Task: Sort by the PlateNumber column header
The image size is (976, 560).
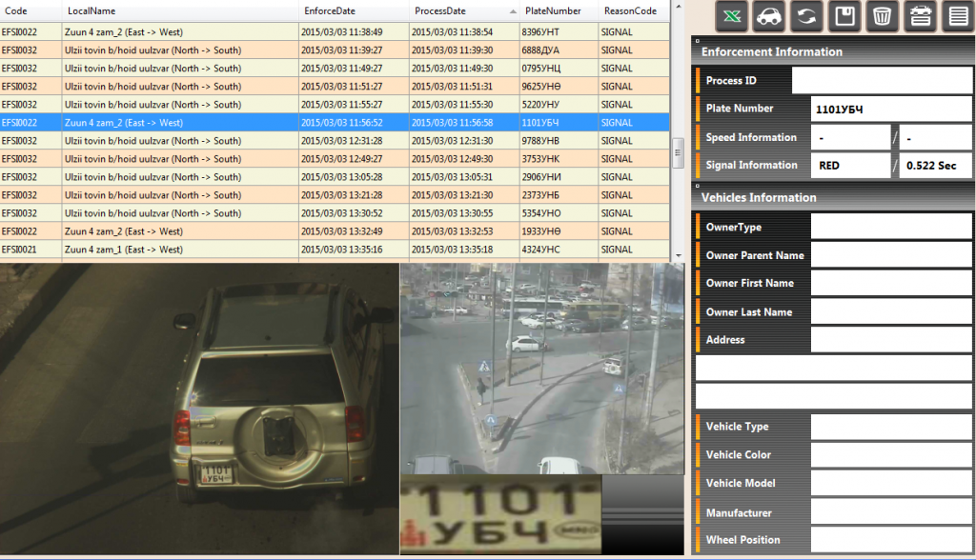Action: point(553,10)
